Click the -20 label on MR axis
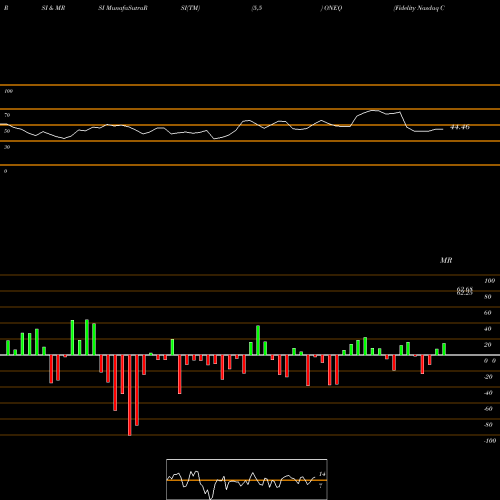Screen dimensions: 500x500 click(x=488, y=377)
